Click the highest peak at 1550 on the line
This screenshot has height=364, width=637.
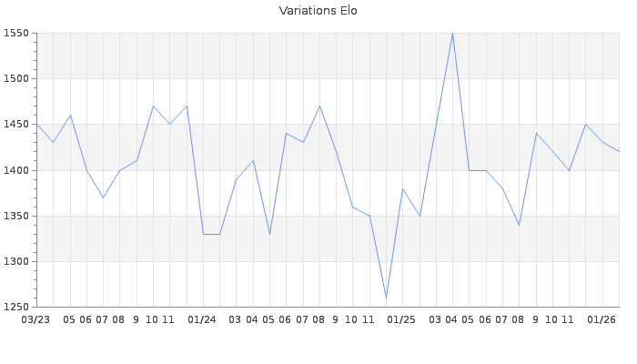(x=452, y=34)
